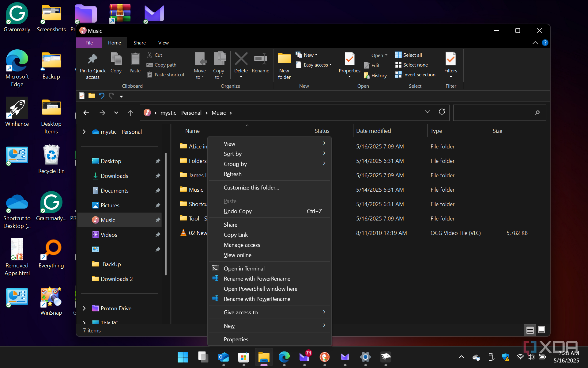Open the Share ribbon tab
Viewport: 588px width, 368px height.
[x=139, y=43]
